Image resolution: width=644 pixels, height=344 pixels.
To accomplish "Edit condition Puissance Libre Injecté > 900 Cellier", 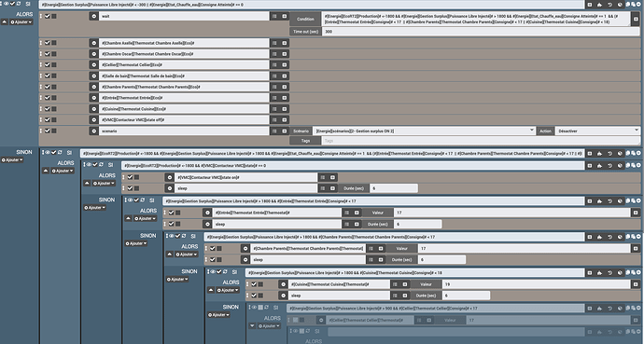I will coord(435,308).
